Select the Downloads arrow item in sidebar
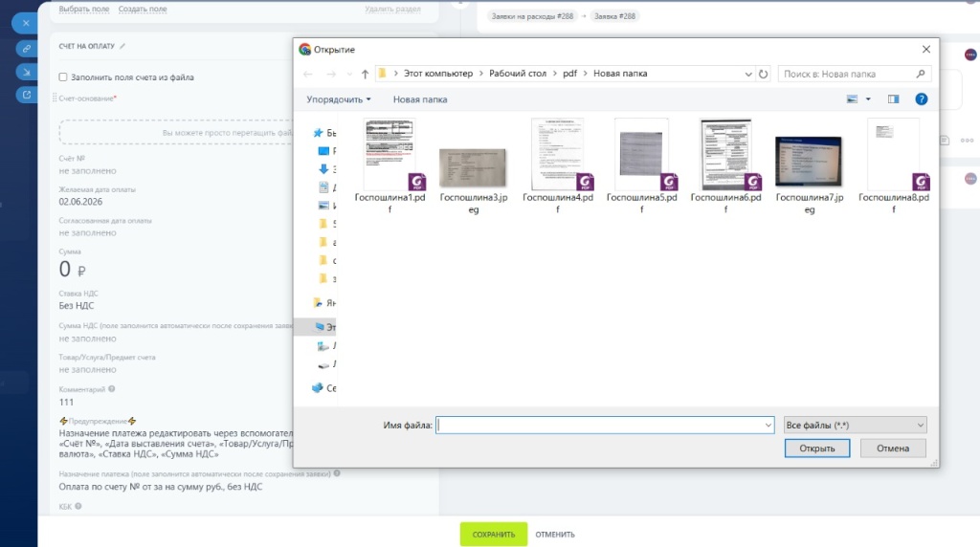Image resolution: width=980 pixels, height=547 pixels. tap(323, 168)
